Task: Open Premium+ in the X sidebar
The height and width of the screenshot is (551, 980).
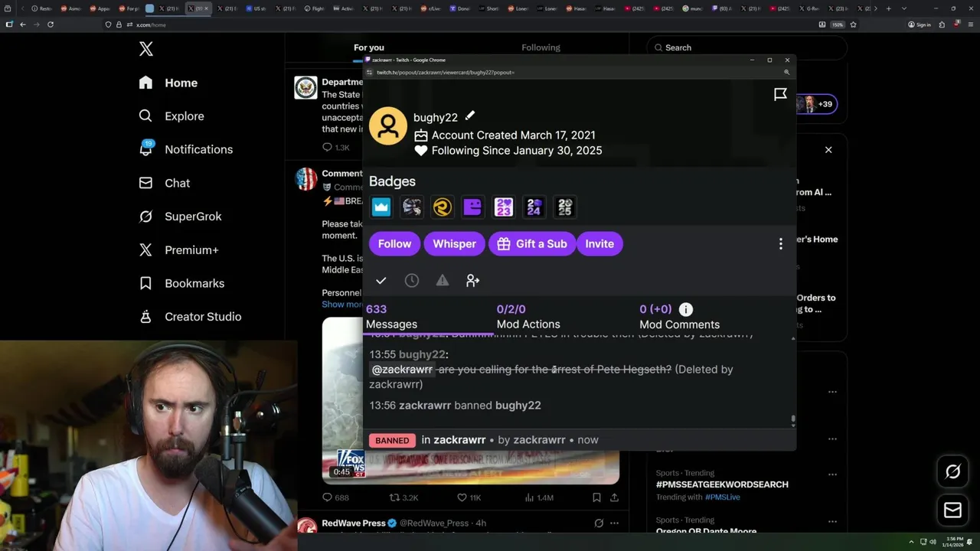Action: [178, 249]
